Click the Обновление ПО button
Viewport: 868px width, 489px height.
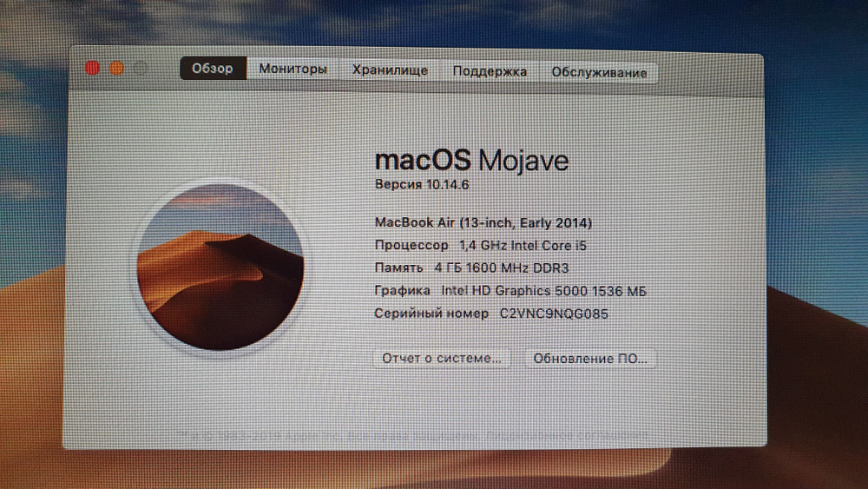point(590,359)
